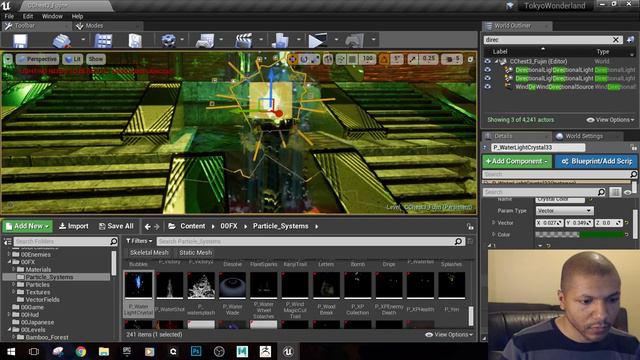Open rotation snap value 5° menu

click(397, 60)
